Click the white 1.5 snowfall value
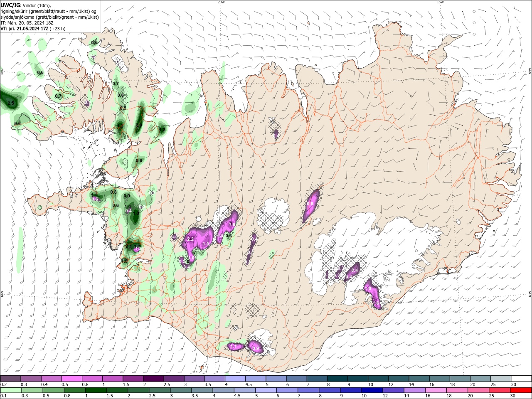 205,244
